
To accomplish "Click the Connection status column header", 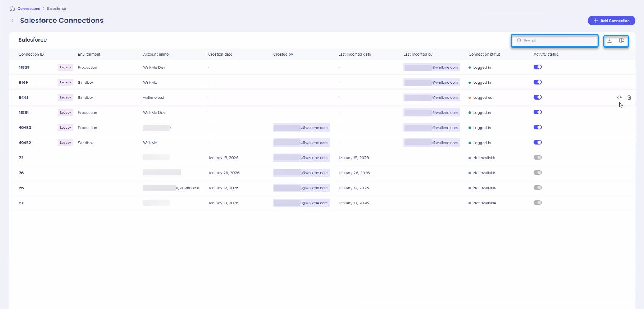I will point(484,55).
